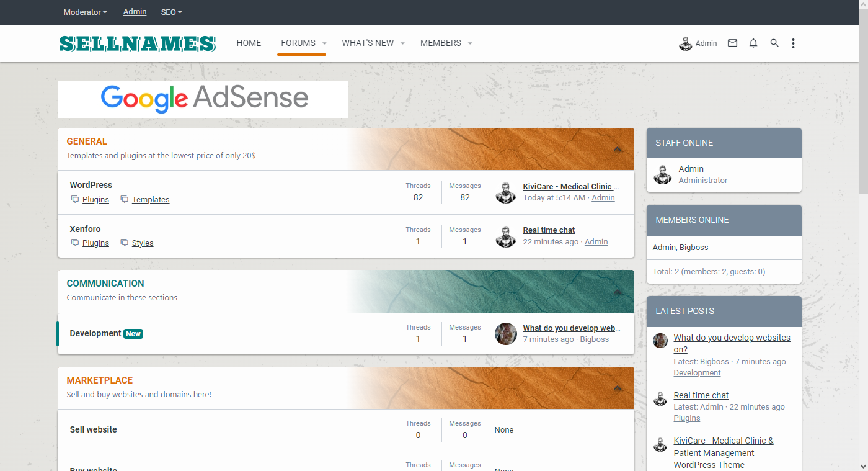This screenshot has width=868, height=471.
Task: Click the avatar beside KiviCare latest thread
Action: tap(506, 192)
